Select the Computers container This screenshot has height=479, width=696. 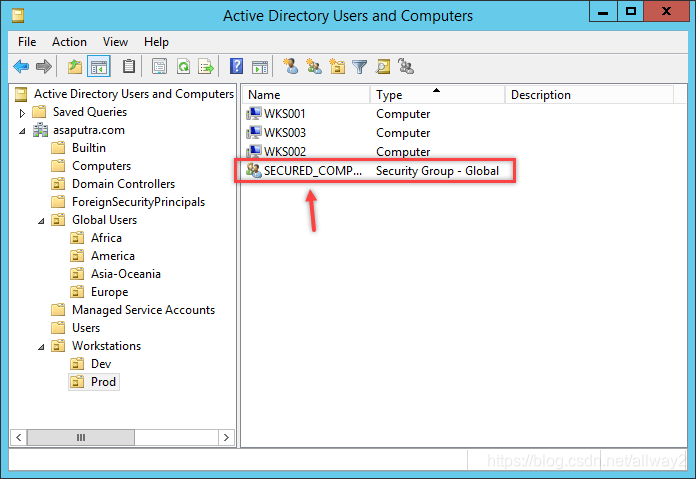pyautogui.click(x=101, y=166)
